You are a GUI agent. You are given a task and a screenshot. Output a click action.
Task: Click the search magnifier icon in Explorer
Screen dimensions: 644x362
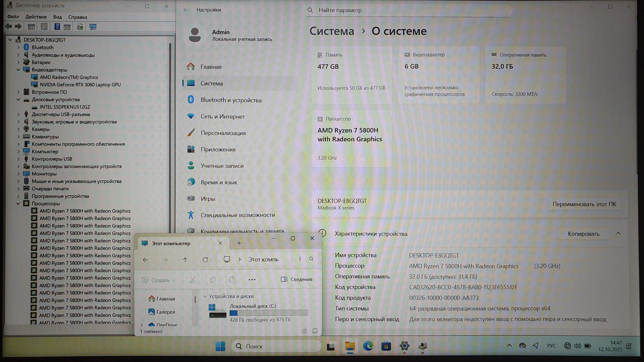(x=311, y=259)
